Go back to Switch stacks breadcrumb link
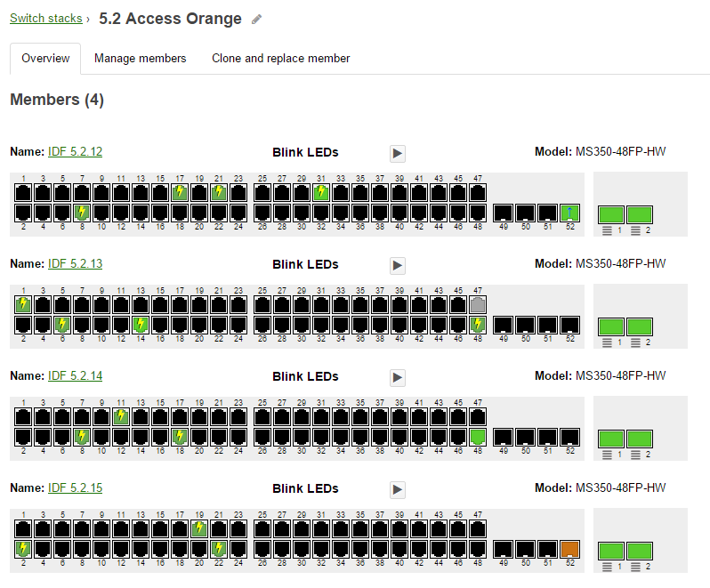The width and height of the screenshot is (710, 588). (x=45, y=19)
